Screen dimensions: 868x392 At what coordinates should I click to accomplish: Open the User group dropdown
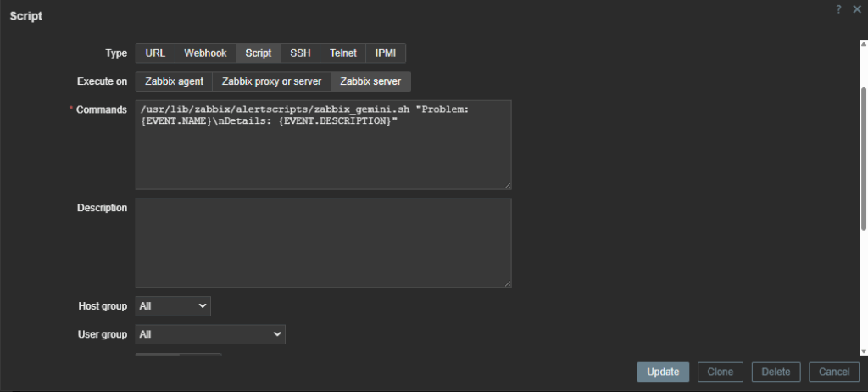(x=210, y=334)
